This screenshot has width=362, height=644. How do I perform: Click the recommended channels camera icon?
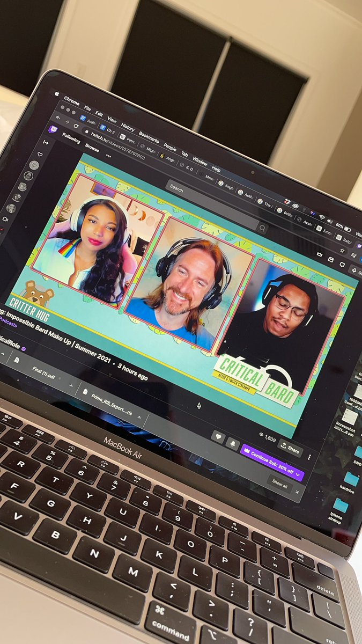[5, 219]
